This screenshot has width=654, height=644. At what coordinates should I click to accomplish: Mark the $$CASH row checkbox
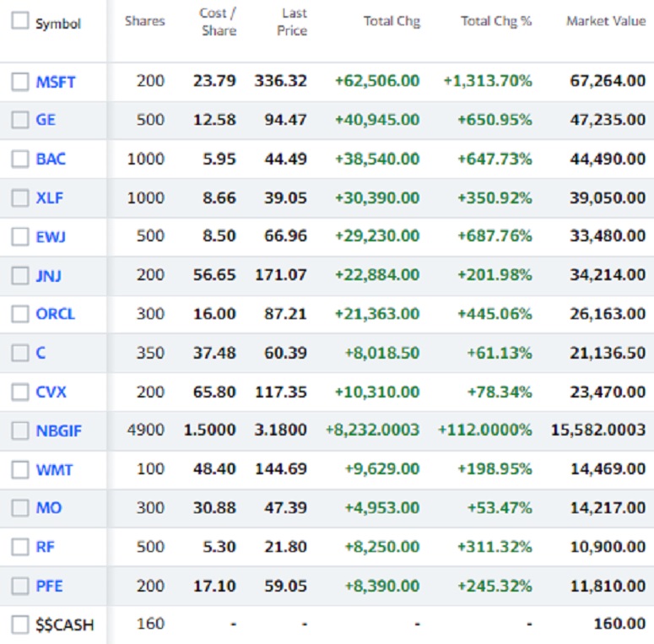(x=20, y=625)
